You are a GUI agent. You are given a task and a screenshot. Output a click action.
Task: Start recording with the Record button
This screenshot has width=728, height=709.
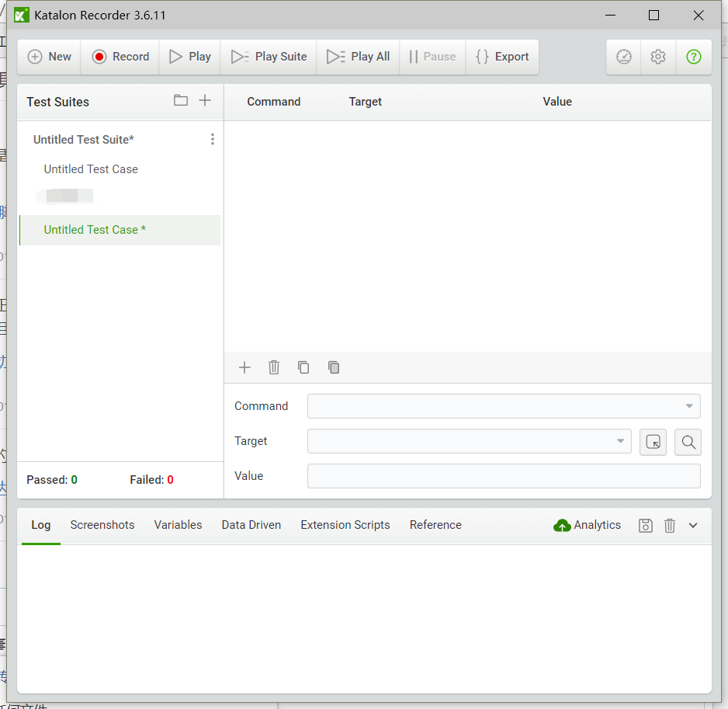[x=120, y=57]
